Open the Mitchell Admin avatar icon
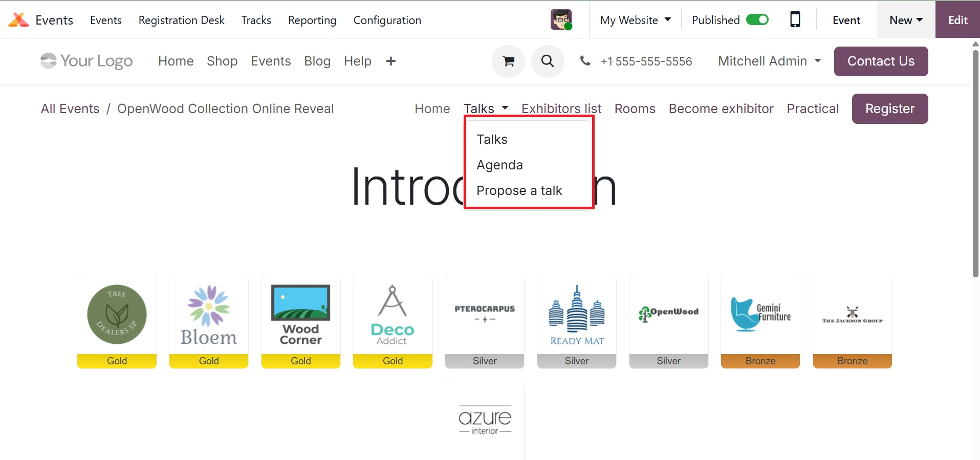980x460 pixels. [x=561, y=20]
